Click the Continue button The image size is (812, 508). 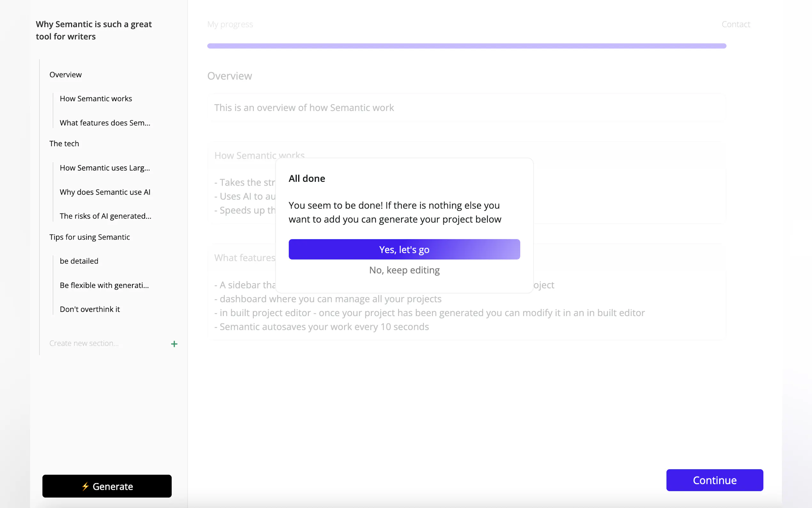pos(714,480)
